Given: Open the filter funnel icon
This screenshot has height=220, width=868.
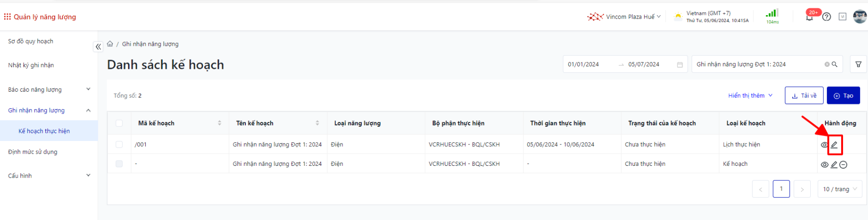Looking at the screenshot, I should click(x=858, y=64).
